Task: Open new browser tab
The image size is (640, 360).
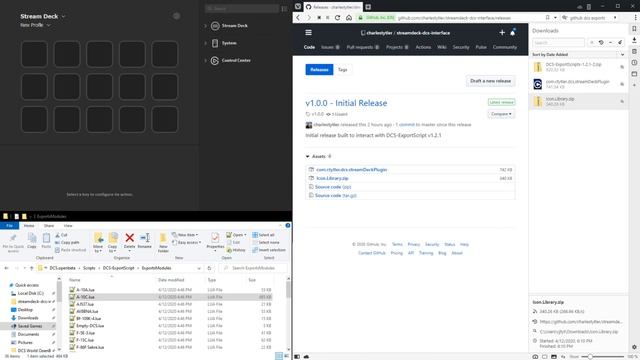Action: pos(368,7)
